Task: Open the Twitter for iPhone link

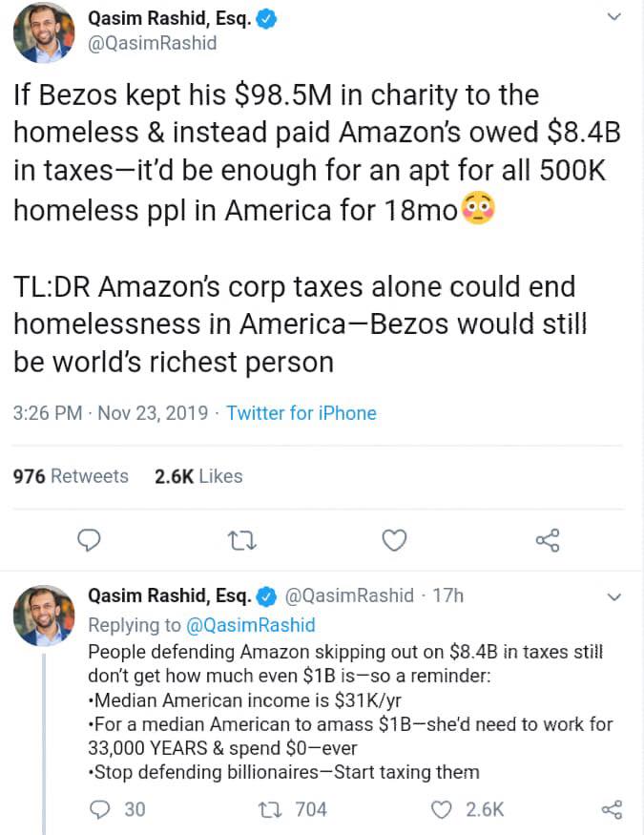Action: click(x=301, y=413)
